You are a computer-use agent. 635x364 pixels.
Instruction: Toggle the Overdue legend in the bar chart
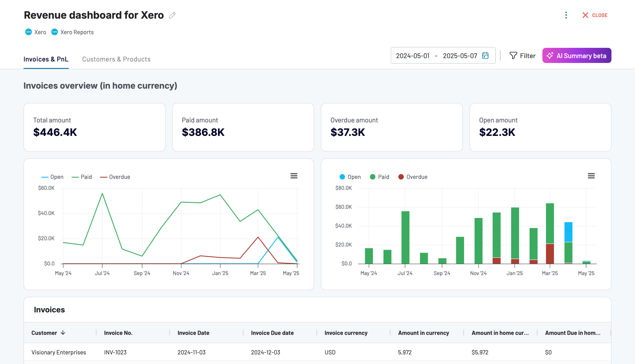[x=413, y=177]
